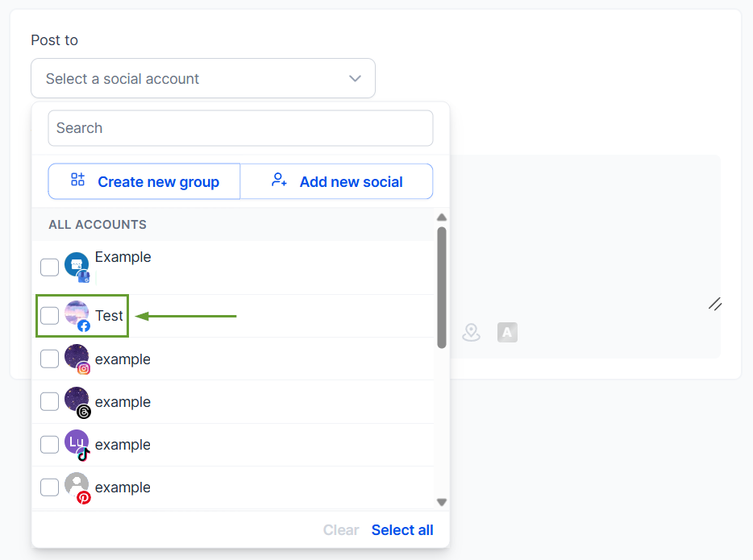Click the location pin icon
Screen dimensions: 753x560
point(471,332)
